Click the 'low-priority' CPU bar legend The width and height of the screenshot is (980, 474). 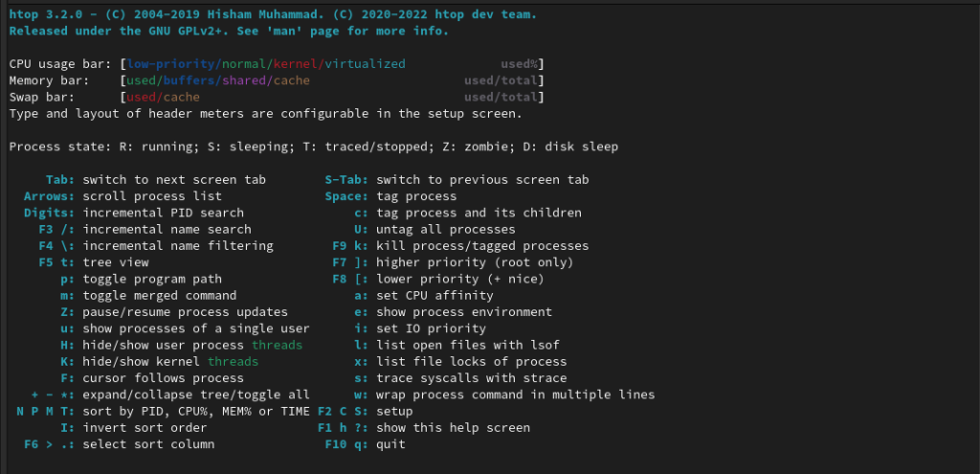tap(170, 64)
